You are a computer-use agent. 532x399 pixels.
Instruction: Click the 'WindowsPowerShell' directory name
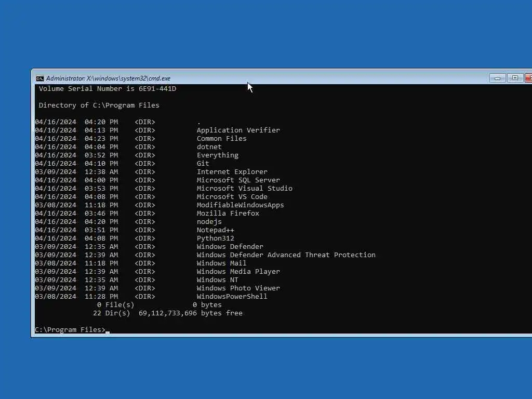[232, 297]
